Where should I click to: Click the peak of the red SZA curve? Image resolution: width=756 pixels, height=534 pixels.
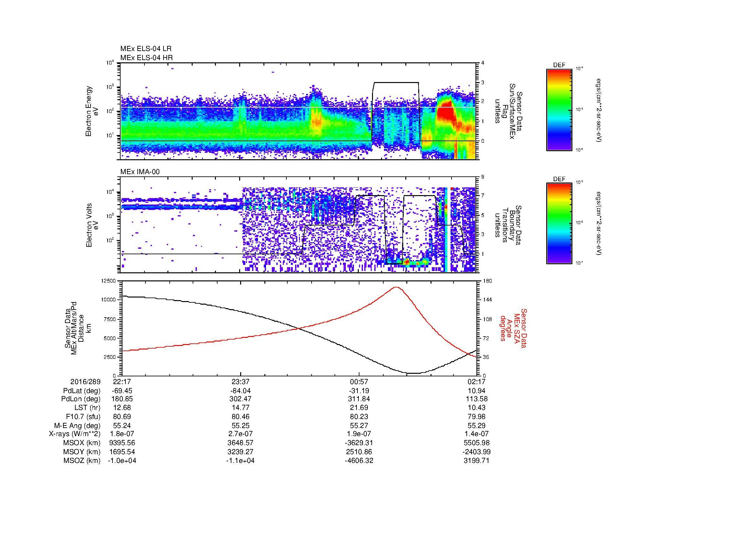pyautogui.click(x=397, y=287)
